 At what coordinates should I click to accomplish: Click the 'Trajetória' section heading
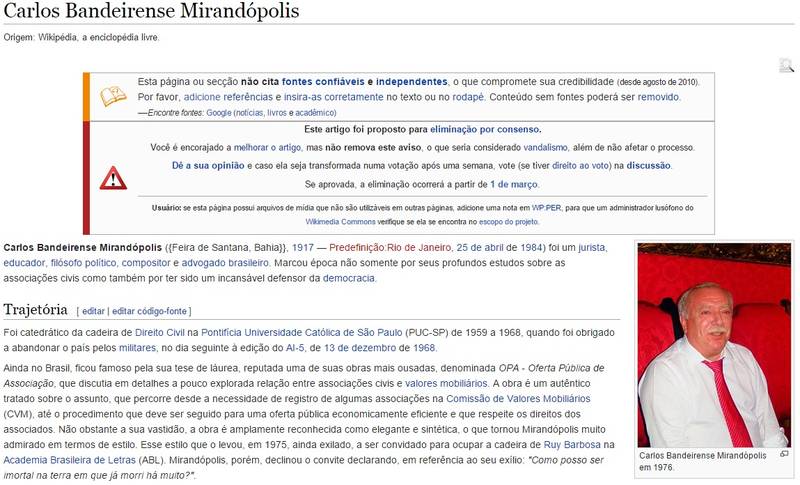(35, 310)
